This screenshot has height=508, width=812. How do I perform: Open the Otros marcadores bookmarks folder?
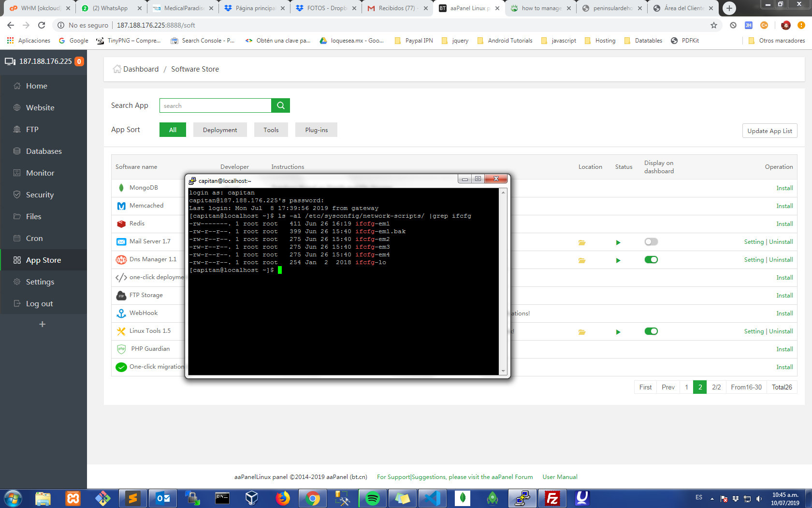(776, 41)
